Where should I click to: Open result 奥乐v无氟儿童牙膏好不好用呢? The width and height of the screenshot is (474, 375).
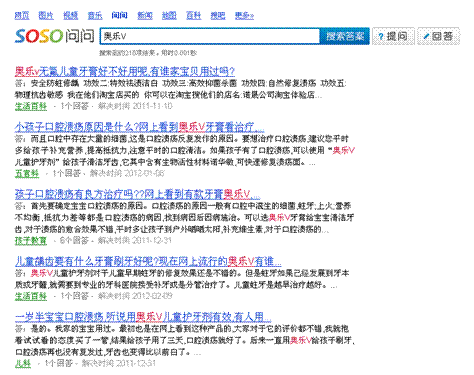click(125, 71)
